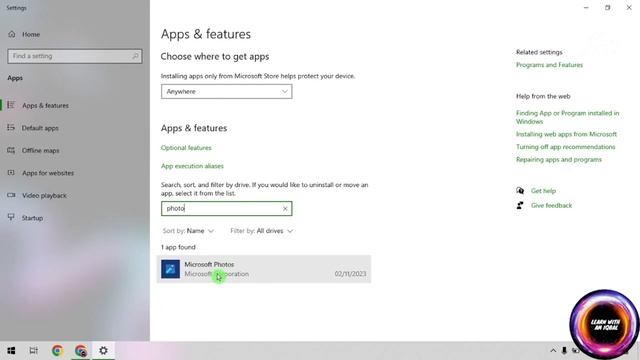The width and height of the screenshot is (640, 360).
Task: Open Repairing apps and programs link
Action: click(559, 159)
